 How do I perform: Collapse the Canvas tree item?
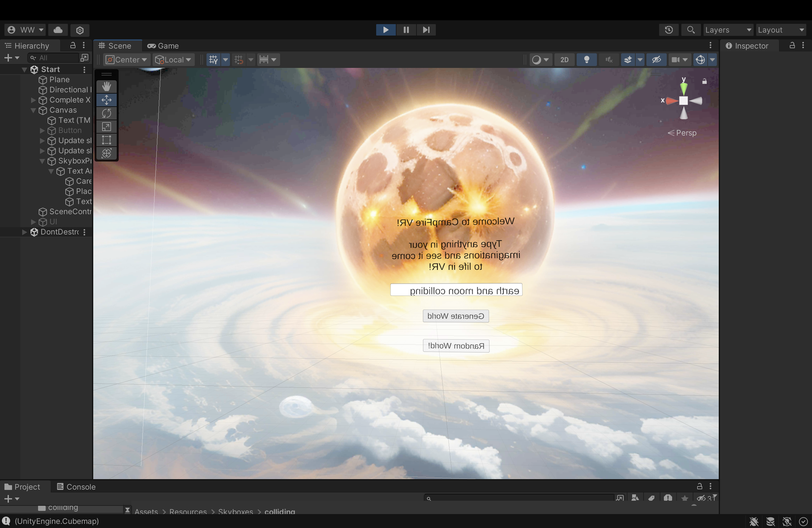click(33, 110)
